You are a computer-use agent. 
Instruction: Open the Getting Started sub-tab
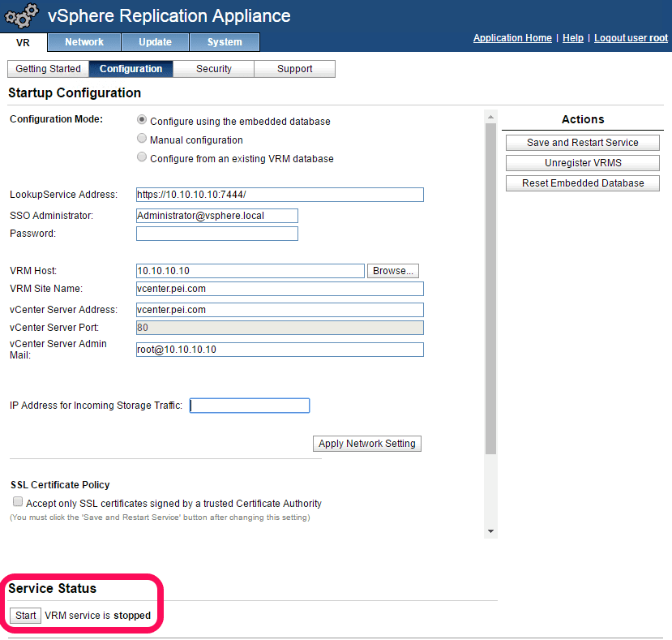pos(48,69)
